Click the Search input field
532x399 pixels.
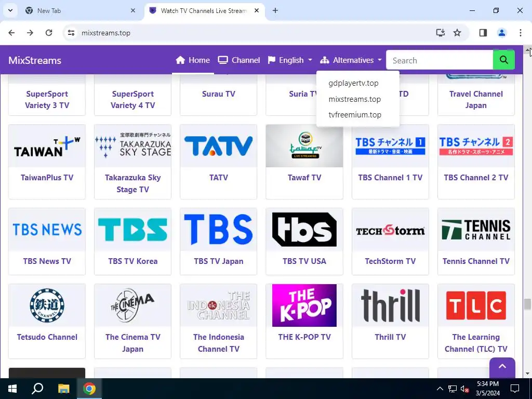(440, 60)
